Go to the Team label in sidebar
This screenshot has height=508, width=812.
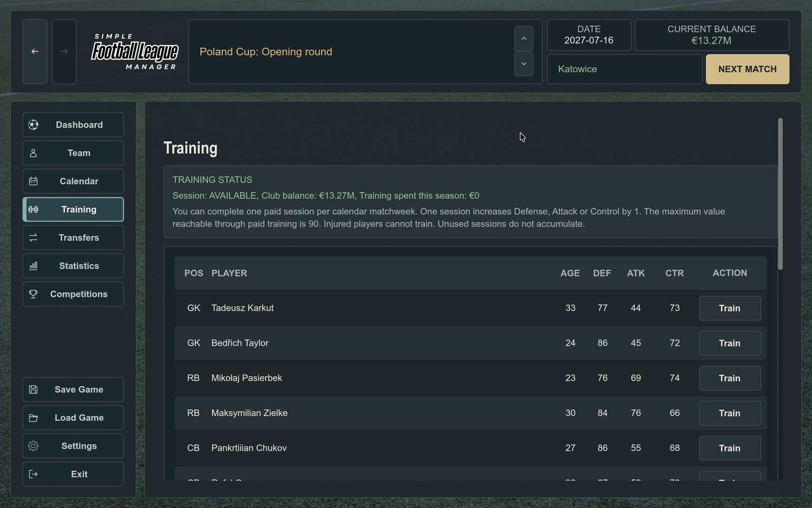point(79,153)
